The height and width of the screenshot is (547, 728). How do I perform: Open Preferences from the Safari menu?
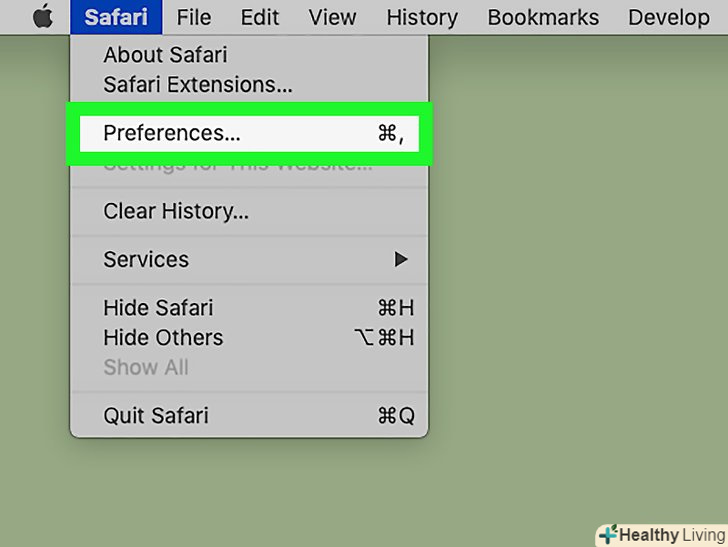(x=172, y=133)
